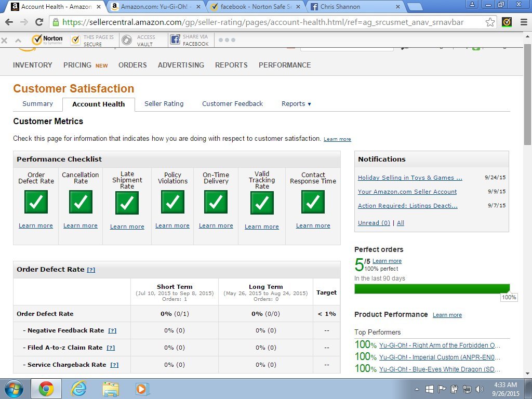Viewport: 532px width, 399px height.
Task: Open Yu-Gi-Oh! Right Arm of the Forbidden link
Action: [440, 345]
